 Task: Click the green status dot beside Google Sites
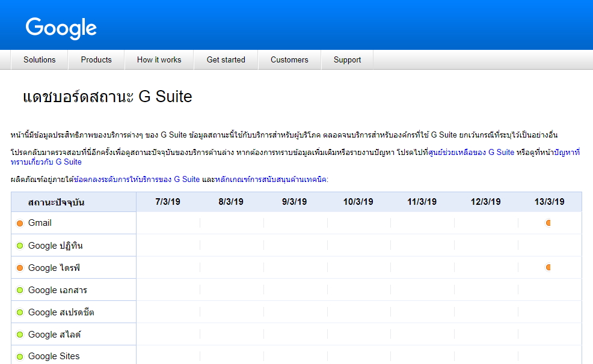click(x=20, y=356)
